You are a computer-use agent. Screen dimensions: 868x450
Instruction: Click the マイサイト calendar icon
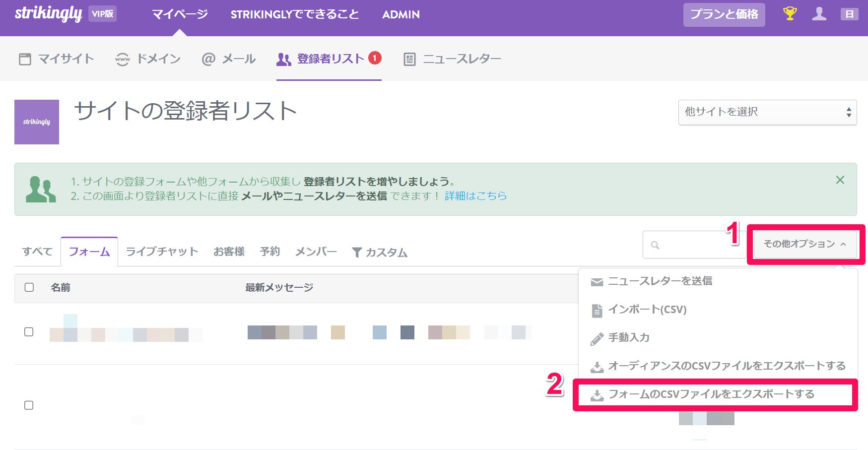(25, 59)
